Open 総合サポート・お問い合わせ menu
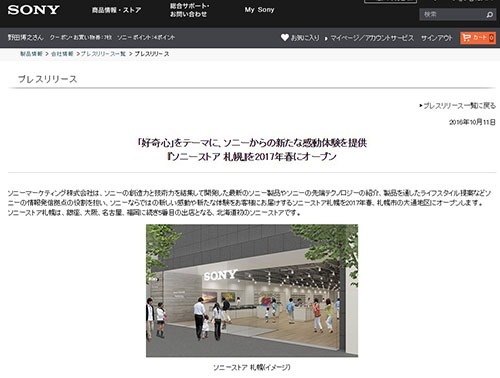Screen dimensions: 500x378 pyautogui.click(x=189, y=10)
